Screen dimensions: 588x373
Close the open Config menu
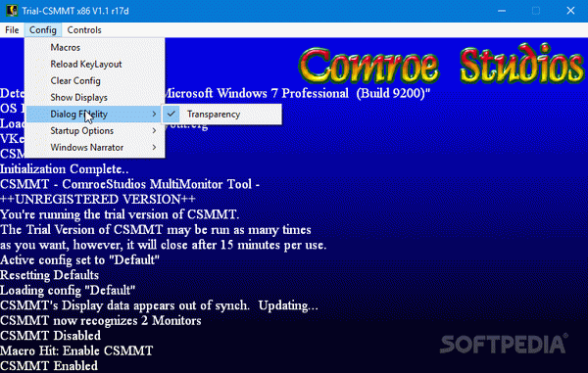tap(43, 30)
